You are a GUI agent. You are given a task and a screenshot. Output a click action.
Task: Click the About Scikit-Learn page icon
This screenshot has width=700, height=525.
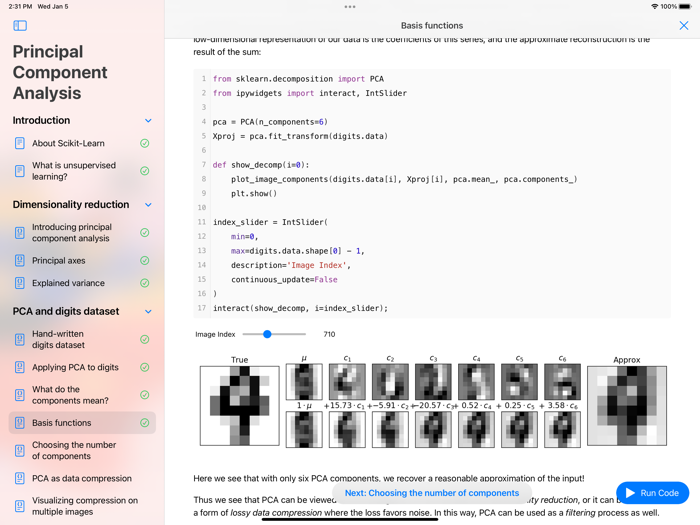[20, 143]
